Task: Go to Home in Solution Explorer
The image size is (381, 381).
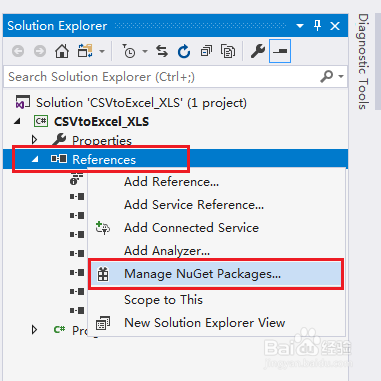Action: [62, 51]
